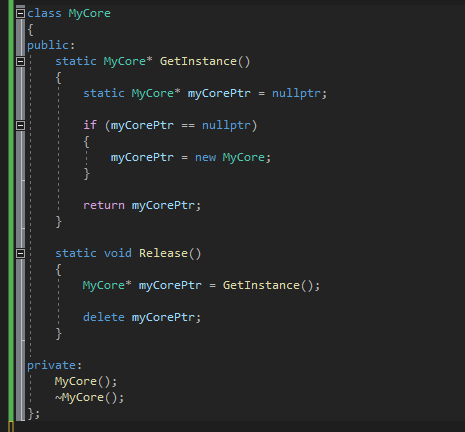Click the 'GetInstance()' method name in its definition

pos(205,61)
